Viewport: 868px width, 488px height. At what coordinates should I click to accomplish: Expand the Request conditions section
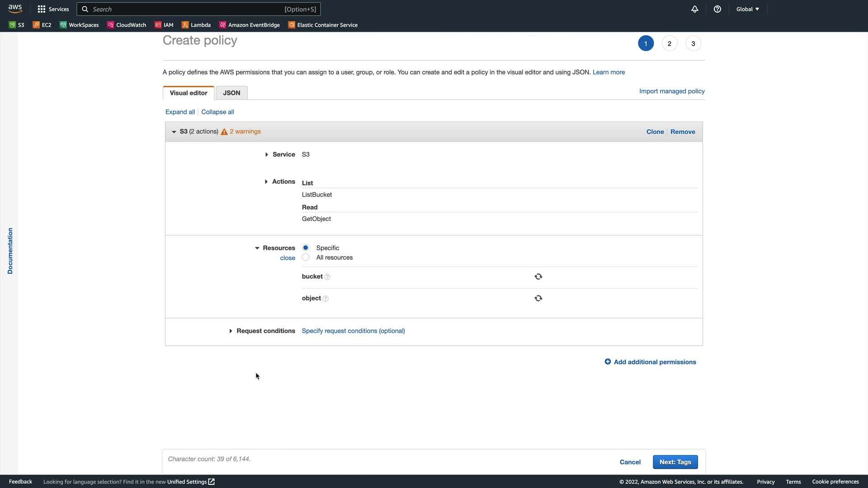point(231,331)
